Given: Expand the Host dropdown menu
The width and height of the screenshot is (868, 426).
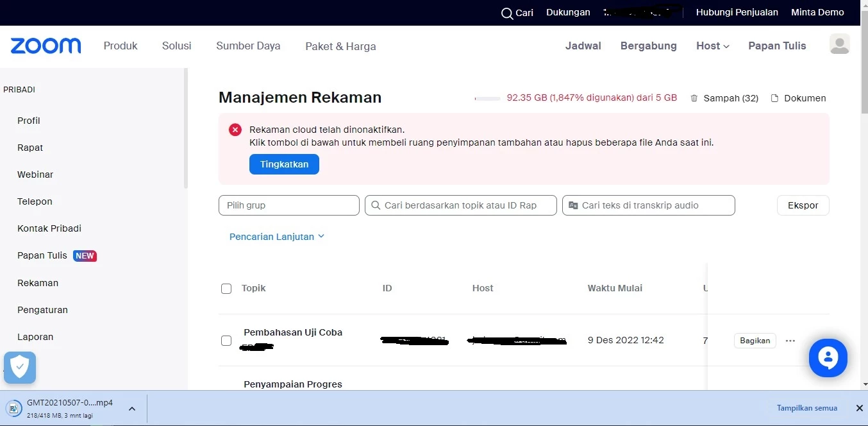Looking at the screenshot, I should (x=713, y=46).
